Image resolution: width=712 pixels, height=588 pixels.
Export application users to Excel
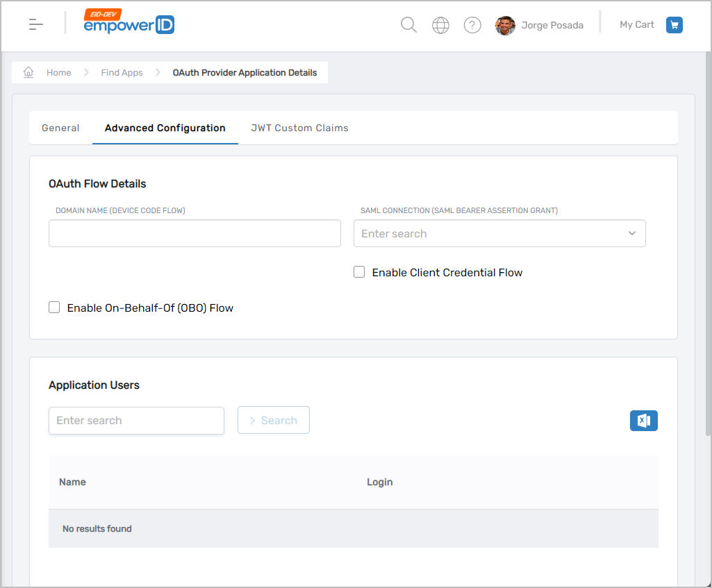[x=643, y=421]
